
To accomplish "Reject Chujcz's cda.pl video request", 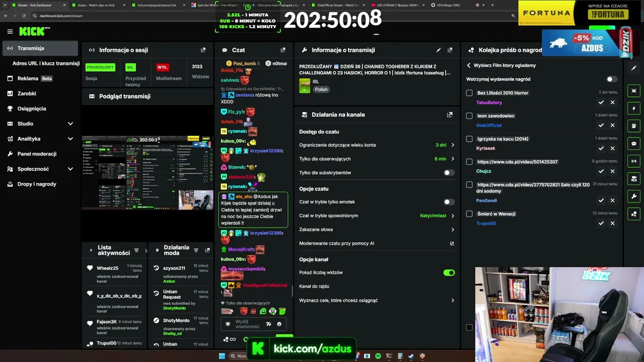I will 612,171.
